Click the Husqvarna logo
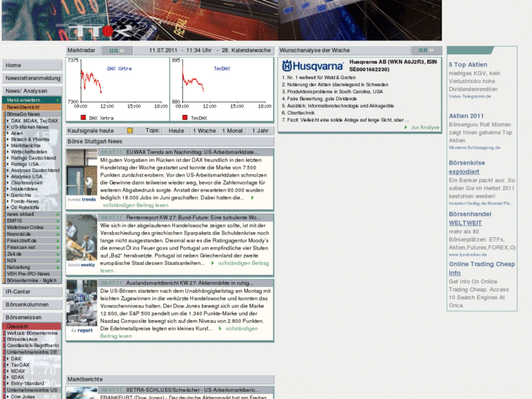This screenshot has width=532, height=399. point(312,66)
